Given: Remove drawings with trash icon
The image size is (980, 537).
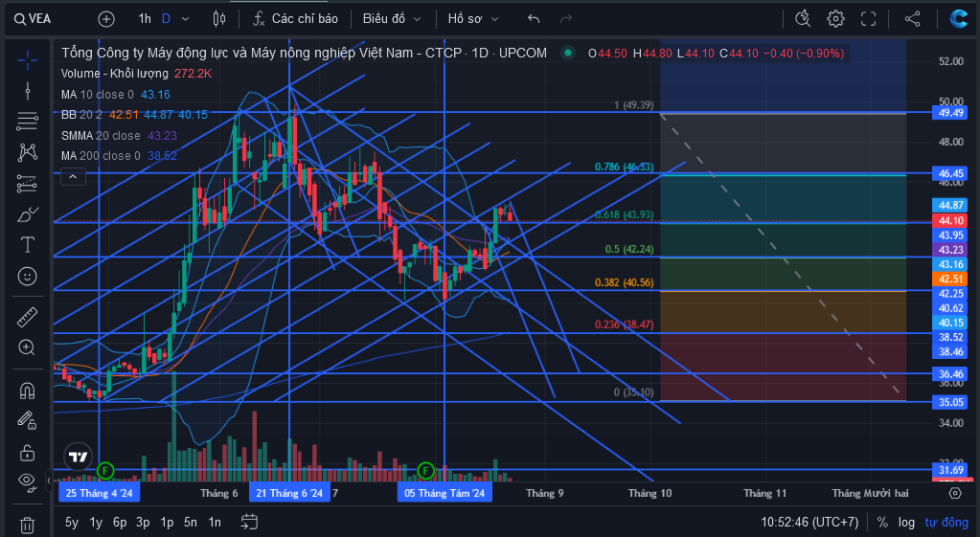Looking at the screenshot, I should [27, 525].
